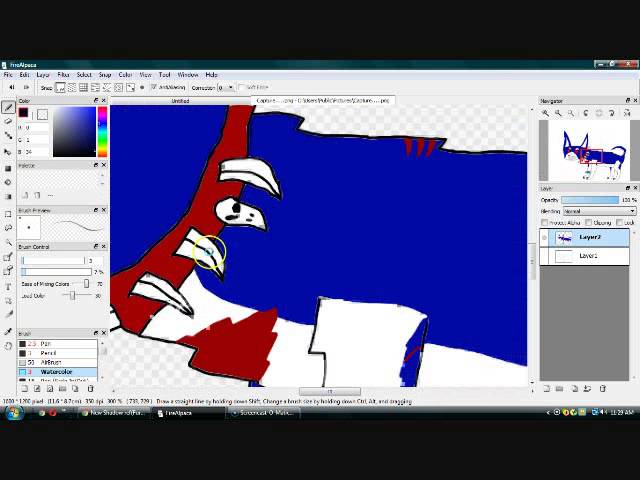Screen dimensions: 640x480
Task: Show Layer1 using its visibility box
Action: point(544,256)
